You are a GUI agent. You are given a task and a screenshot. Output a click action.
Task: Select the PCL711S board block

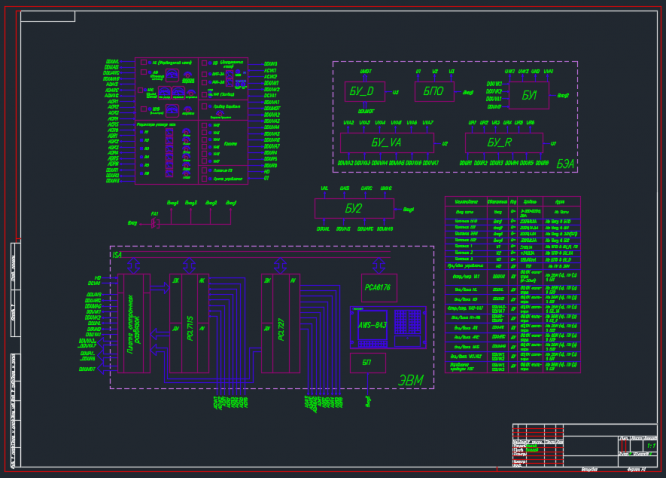tap(188, 322)
